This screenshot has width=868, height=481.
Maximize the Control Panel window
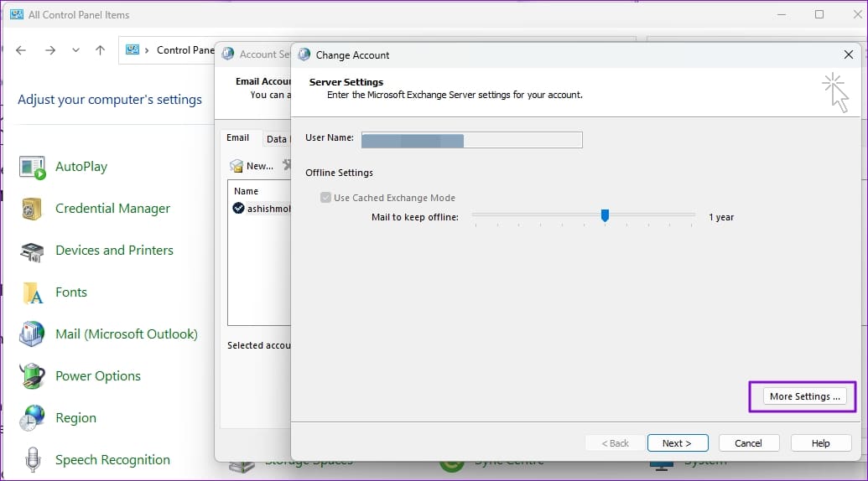pyautogui.click(x=819, y=14)
